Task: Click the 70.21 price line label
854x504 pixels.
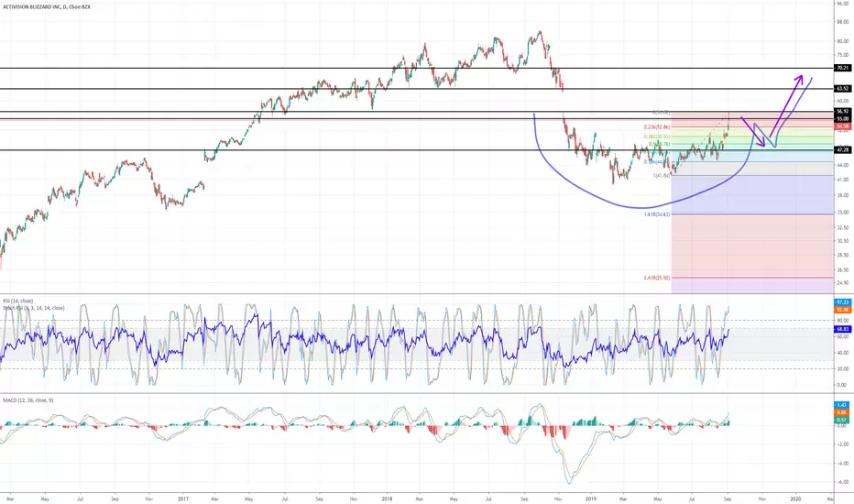Action: coord(843,68)
